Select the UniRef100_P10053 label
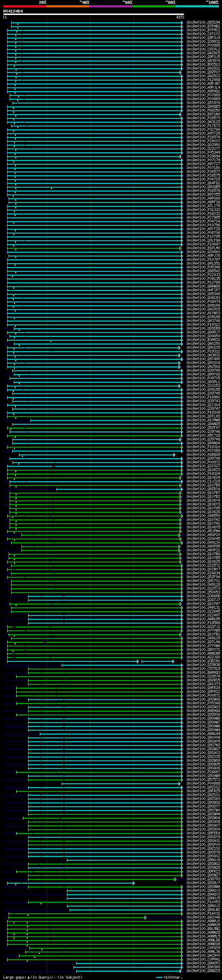222x980 pixels. click(x=203, y=902)
